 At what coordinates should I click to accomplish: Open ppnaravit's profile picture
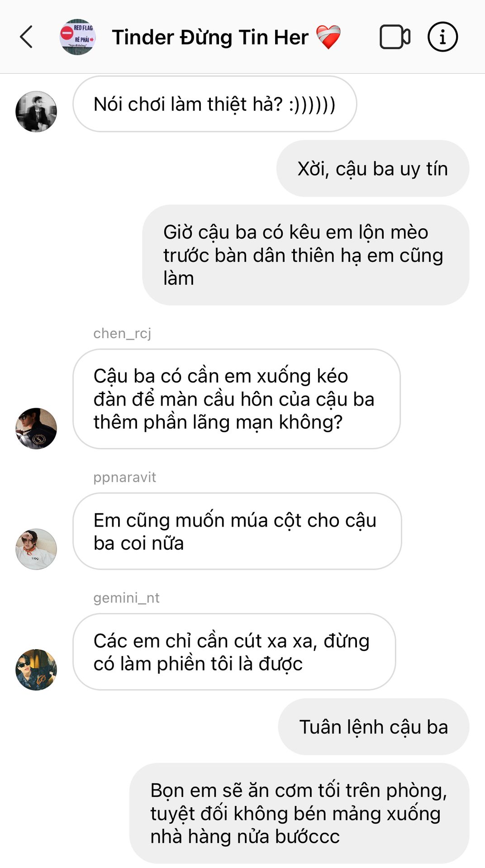click(x=36, y=549)
